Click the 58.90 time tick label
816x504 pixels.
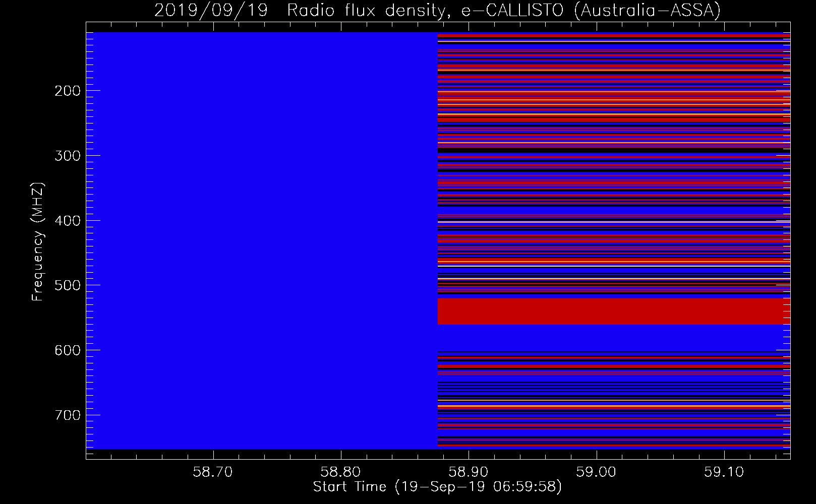469,472
